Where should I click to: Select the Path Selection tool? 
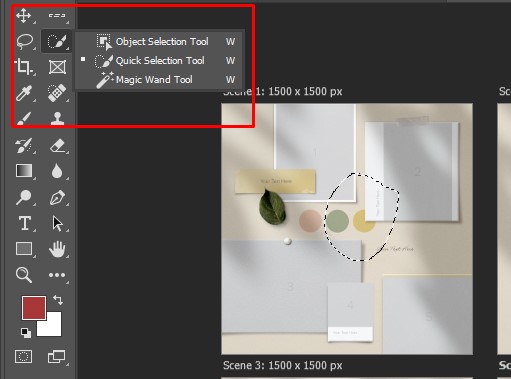coord(57,223)
